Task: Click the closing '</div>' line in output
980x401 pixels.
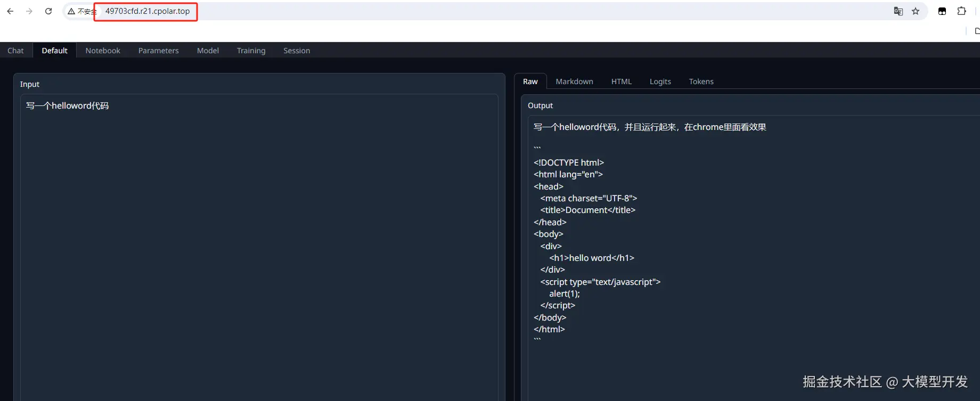Action: (552, 269)
